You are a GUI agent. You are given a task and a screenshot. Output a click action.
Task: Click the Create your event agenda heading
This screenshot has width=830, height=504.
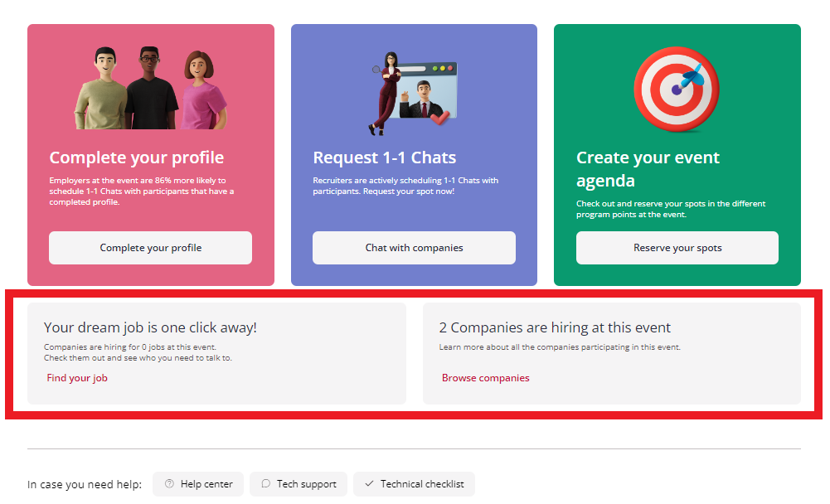[648, 169]
